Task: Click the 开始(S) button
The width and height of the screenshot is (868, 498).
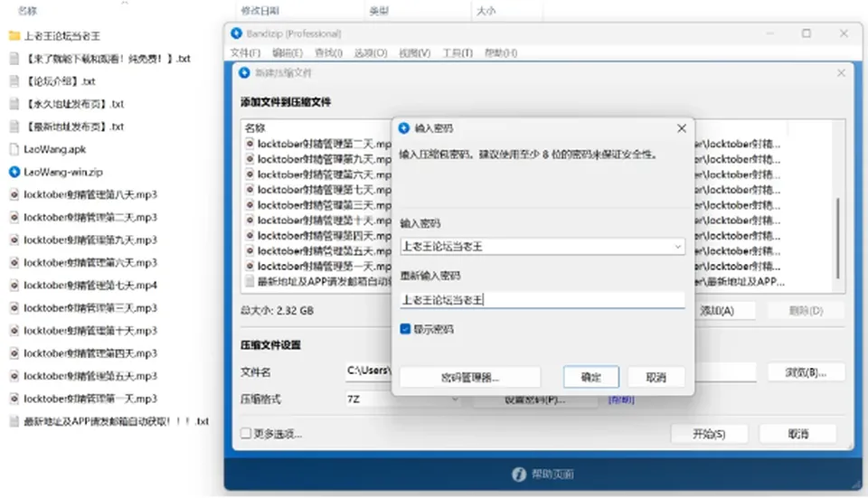Action: [709, 434]
